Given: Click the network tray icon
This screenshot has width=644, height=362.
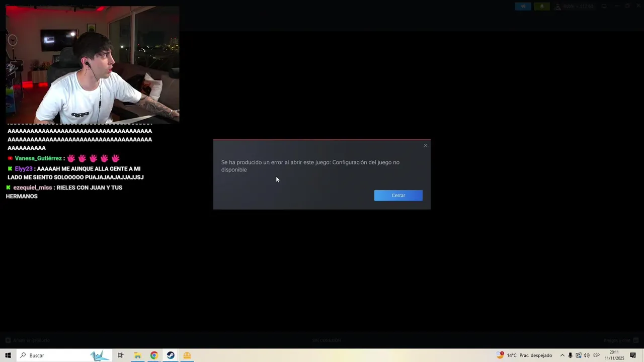Looking at the screenshot, I should pos(578,355).
